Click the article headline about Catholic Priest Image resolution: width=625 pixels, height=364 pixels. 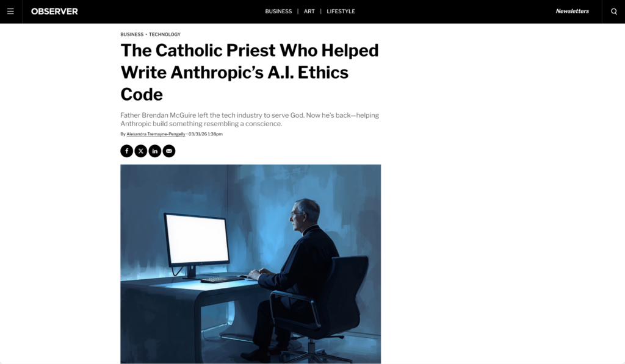(x=250, y=73)
